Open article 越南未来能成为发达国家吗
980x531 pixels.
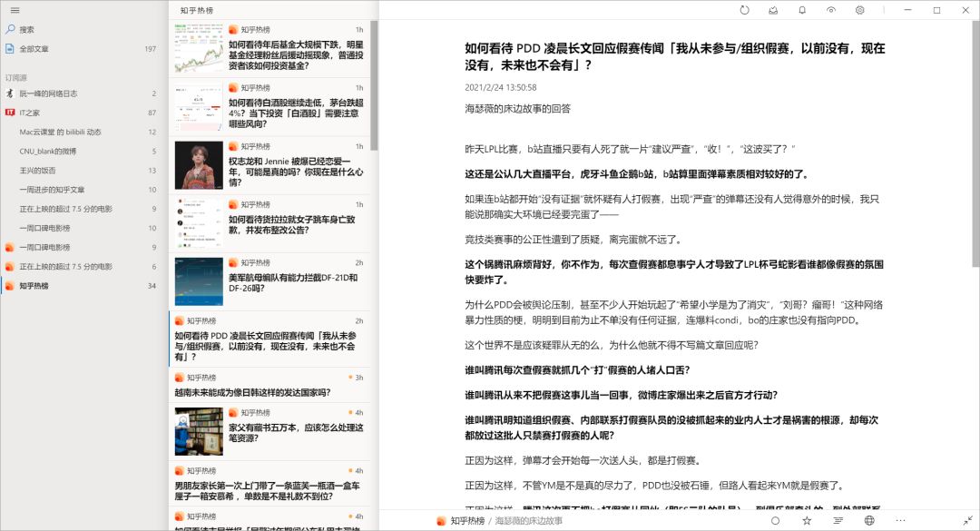tap(269, 385)
